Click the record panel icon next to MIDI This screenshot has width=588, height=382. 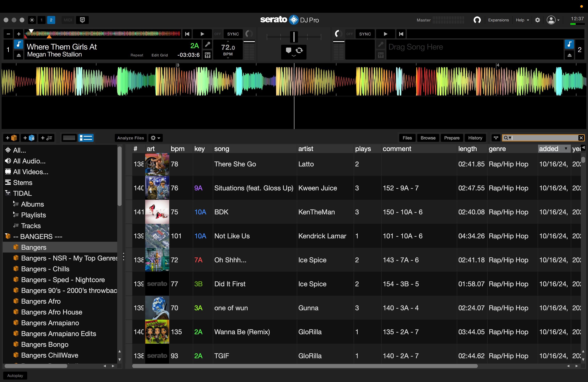[x=83, y=20]
